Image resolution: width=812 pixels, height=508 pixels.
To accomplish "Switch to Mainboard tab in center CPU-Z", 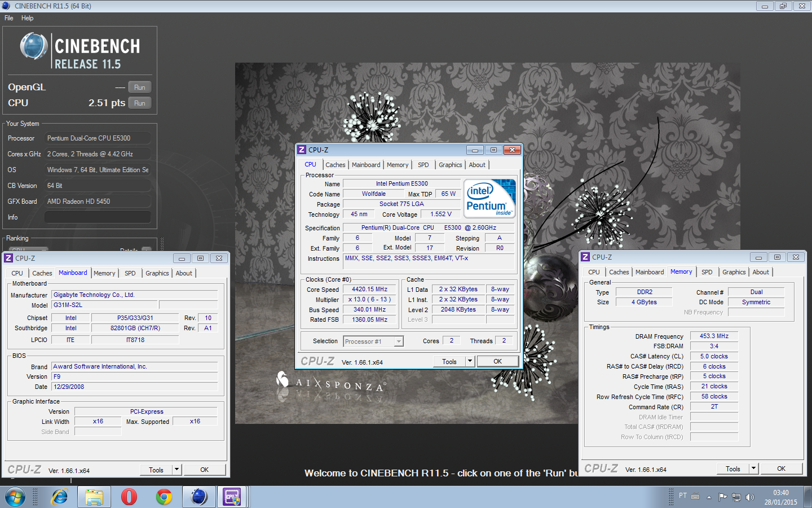I will [x=366, y=165].
